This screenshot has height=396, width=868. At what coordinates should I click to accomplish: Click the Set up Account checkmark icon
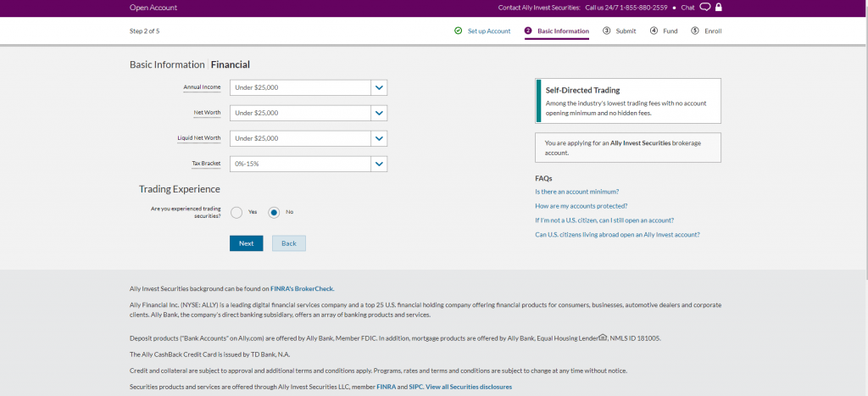[x=458, y=31]
